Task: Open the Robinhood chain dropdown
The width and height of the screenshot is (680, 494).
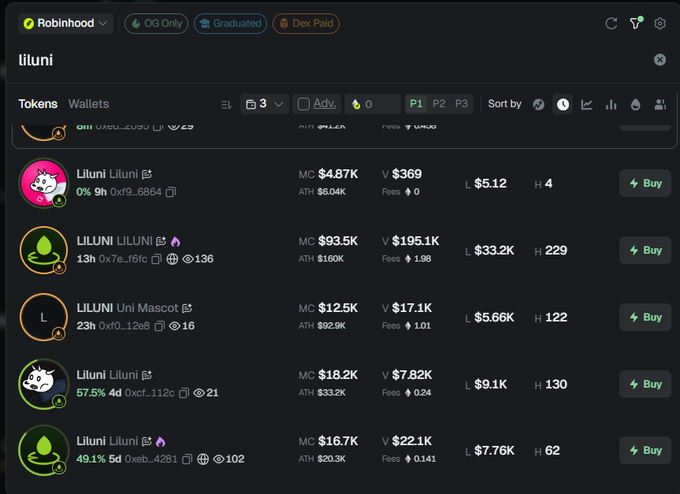Action: pyautogui.click(x=65, y=23)
